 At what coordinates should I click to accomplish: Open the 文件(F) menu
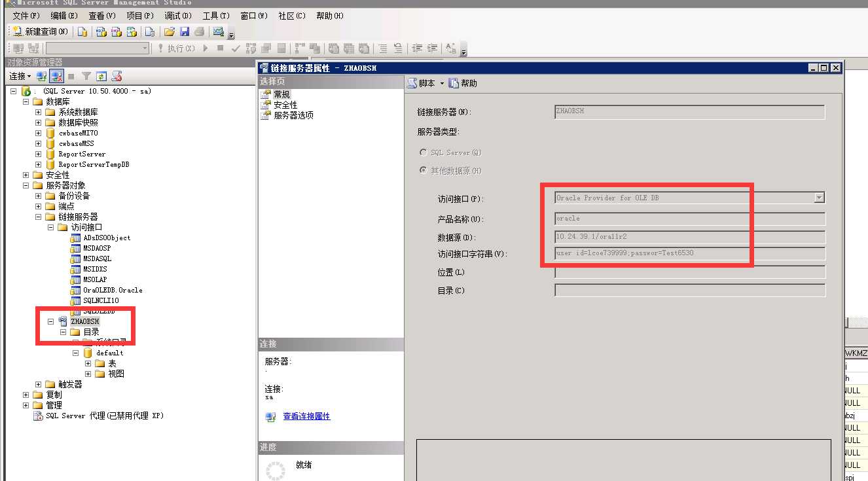(26, 16)
